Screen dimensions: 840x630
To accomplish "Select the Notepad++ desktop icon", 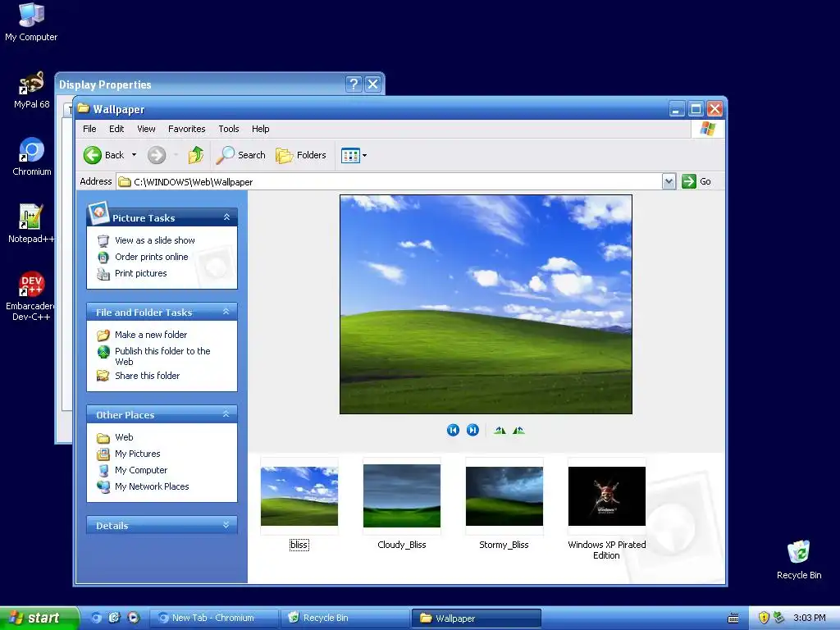I will 31,224.
